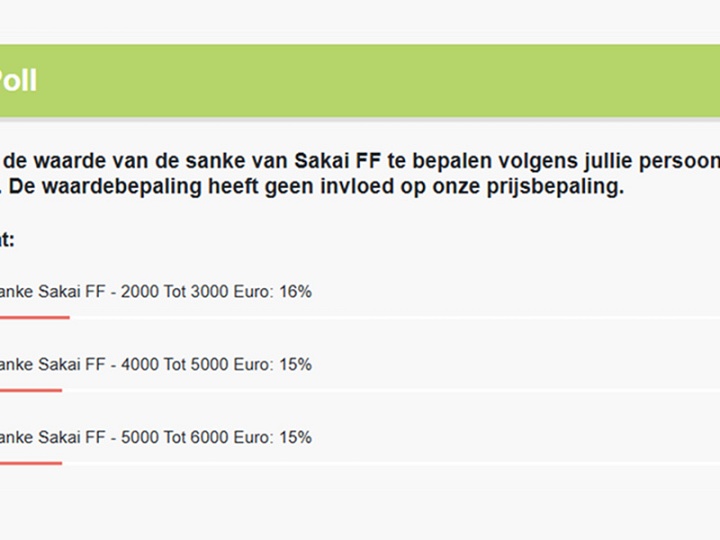The width and height of the screenshot is (720, 540).
Task: Click 15% on the 4000-5000 Euro row
Action: click(x=295, y=365)
